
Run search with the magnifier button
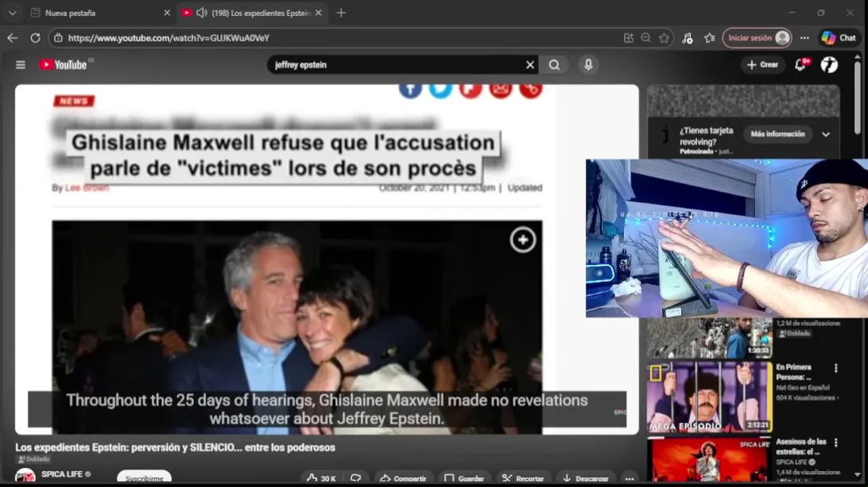[554, 65]
